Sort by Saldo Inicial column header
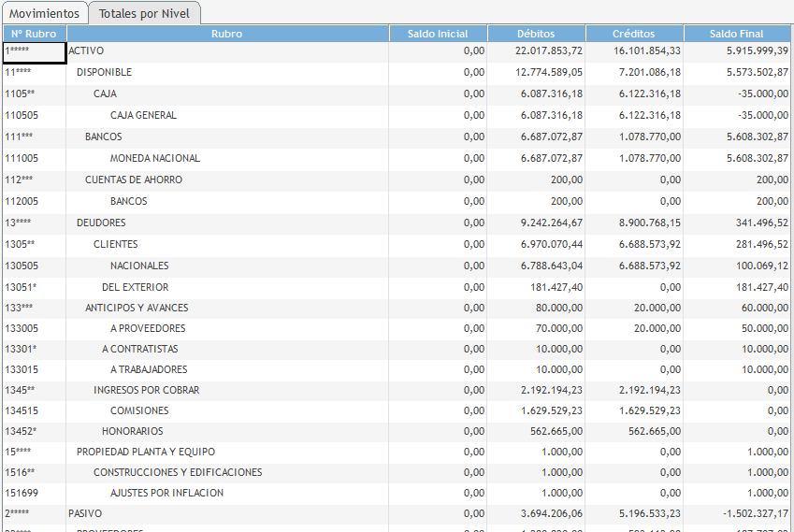 click(x=438, y=34)
